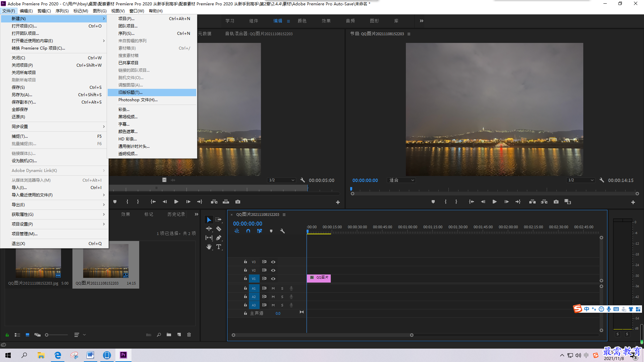Open timeline sequence panel menu
644x362 pixels.
[x=284, y=215]
